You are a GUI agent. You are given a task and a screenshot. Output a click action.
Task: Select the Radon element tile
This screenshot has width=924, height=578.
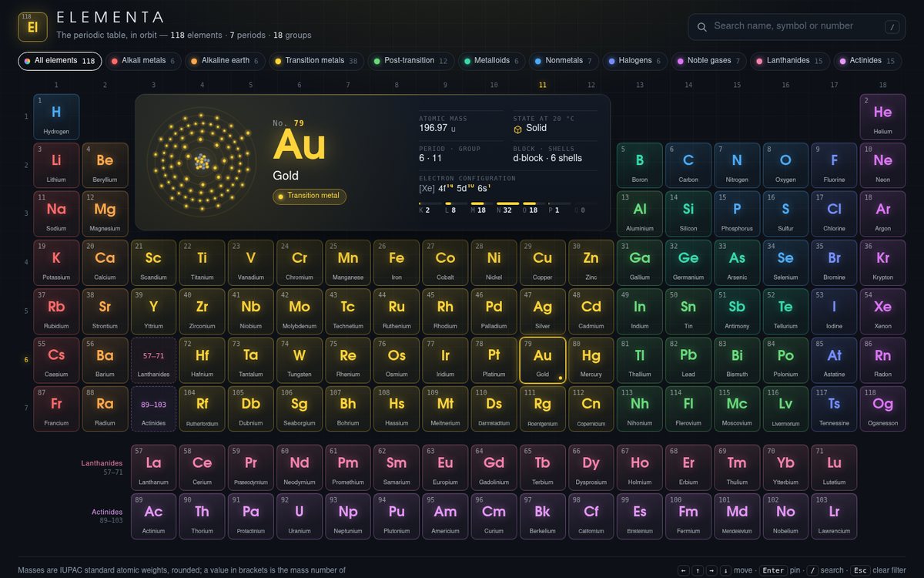point(882,360)
